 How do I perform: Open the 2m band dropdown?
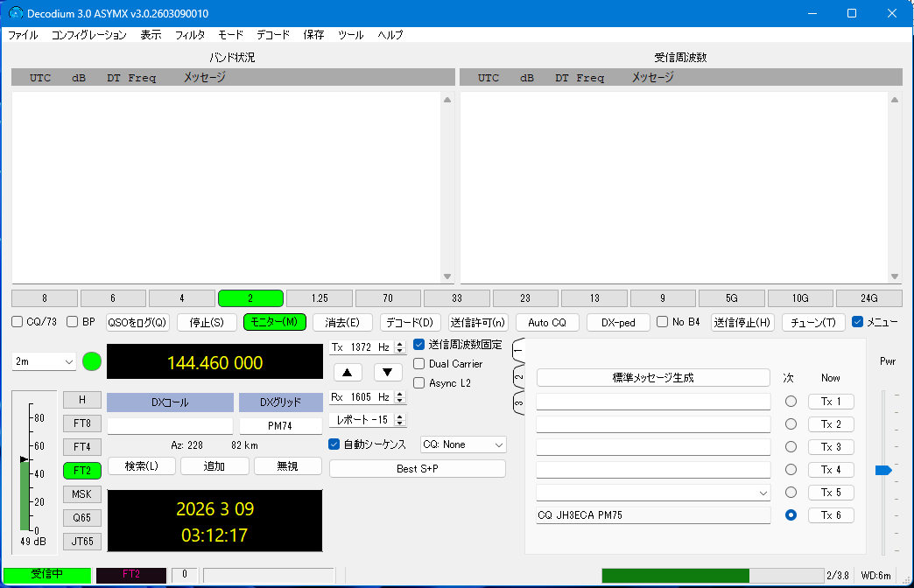click(x=45, y=361)
